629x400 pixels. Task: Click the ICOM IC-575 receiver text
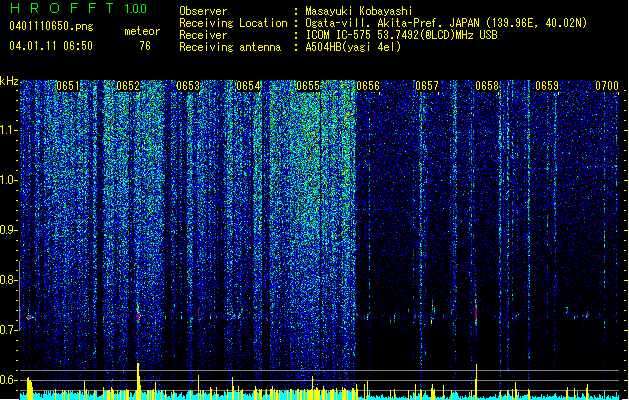[x=401, y=35]
